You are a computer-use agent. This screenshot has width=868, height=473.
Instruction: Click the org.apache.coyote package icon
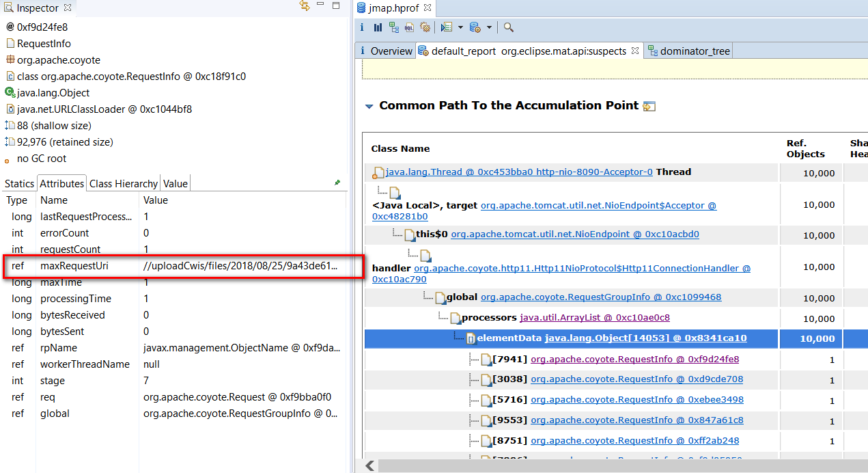pos(10,60)
